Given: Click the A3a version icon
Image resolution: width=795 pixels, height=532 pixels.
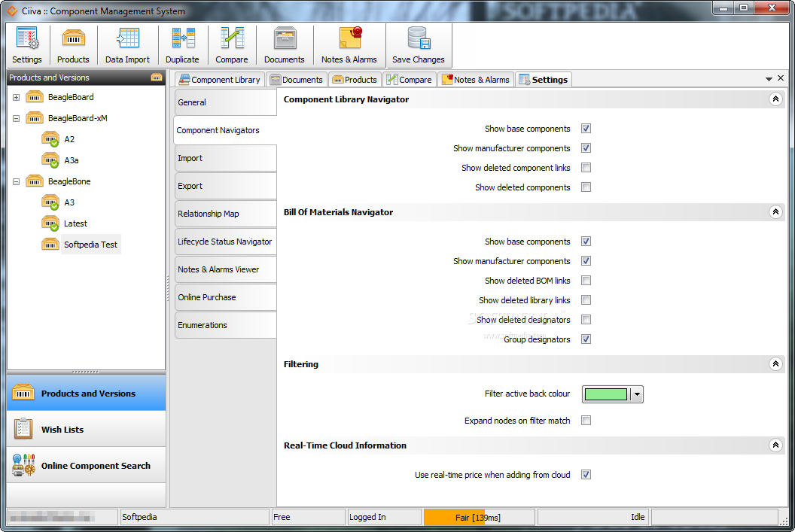Looking at the screenshot, I should click(x=50, y=160).
